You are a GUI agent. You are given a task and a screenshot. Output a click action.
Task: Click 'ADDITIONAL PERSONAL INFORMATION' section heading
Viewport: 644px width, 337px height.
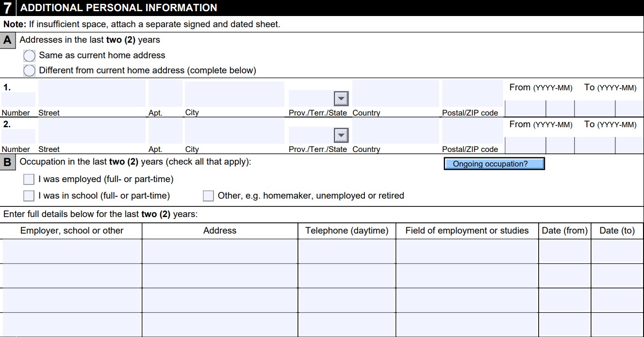tap(119, 8)
